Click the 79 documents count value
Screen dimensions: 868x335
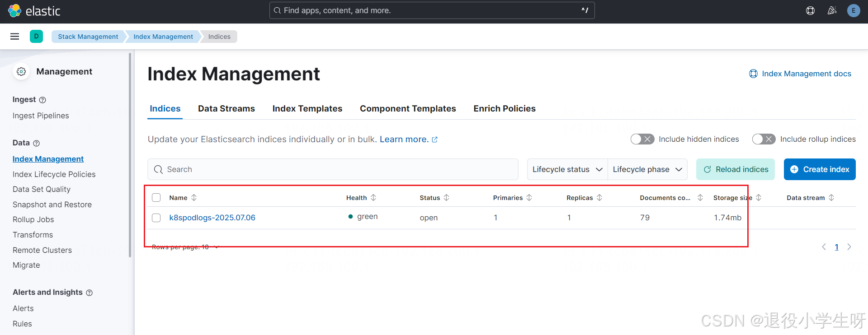pyautogui.click(x=645, y=218)
